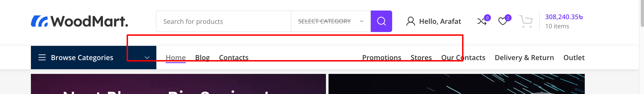Open the Stores link
644x94 pixels.
(421, 58)
